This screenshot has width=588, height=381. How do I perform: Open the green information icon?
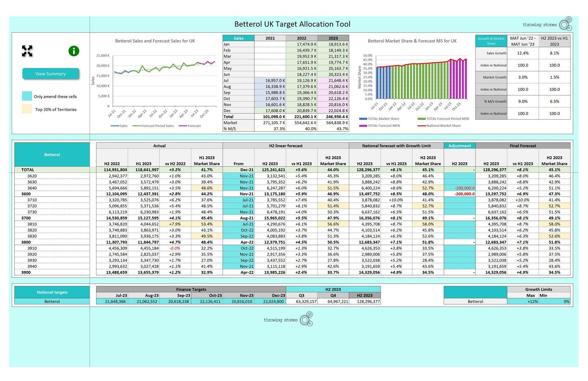point(74,51)
